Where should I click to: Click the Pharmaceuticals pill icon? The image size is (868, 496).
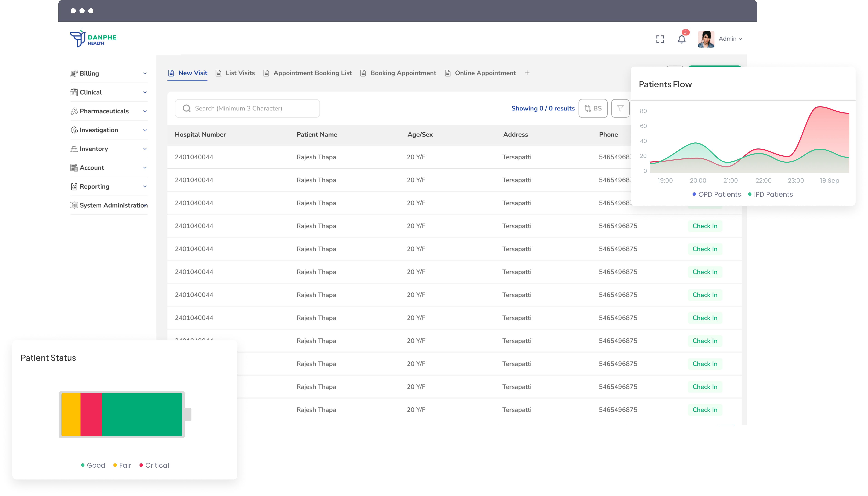click(74, 111)
